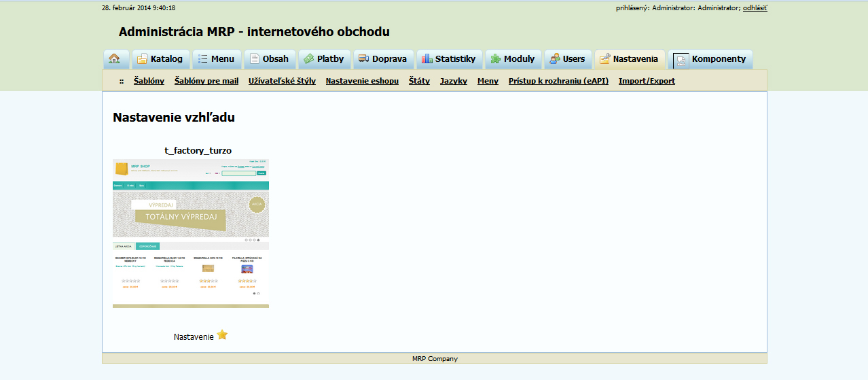This screenshot has width=868, height=380.
Task: Click the MRP Company footer text
Action: coord(435,359)
